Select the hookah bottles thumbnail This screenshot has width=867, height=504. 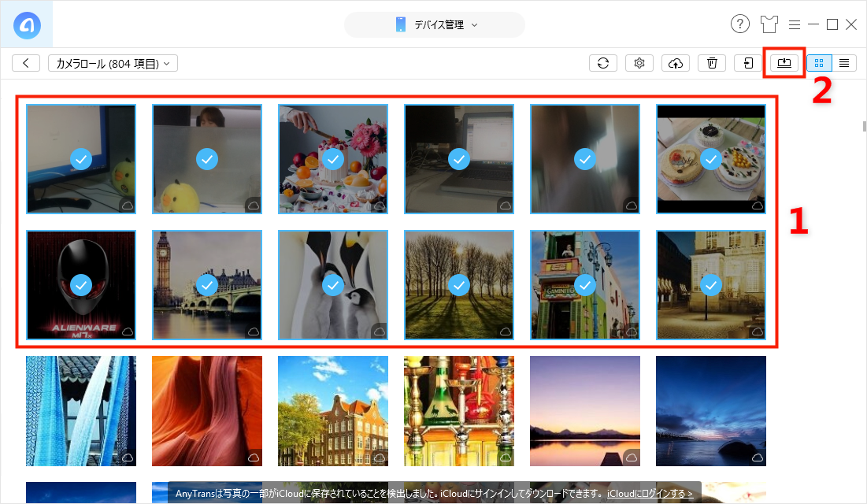pyautogui.click(x=459, y=411)
